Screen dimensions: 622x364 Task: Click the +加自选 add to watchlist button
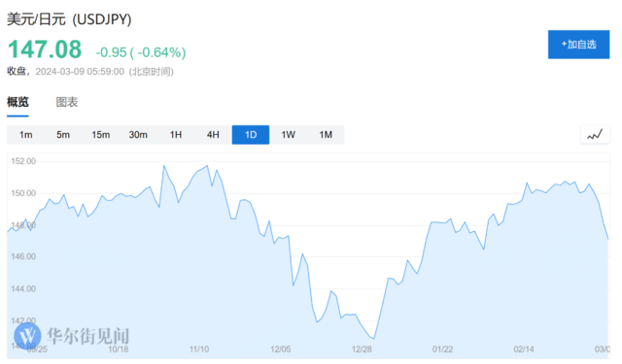point(579,45)
